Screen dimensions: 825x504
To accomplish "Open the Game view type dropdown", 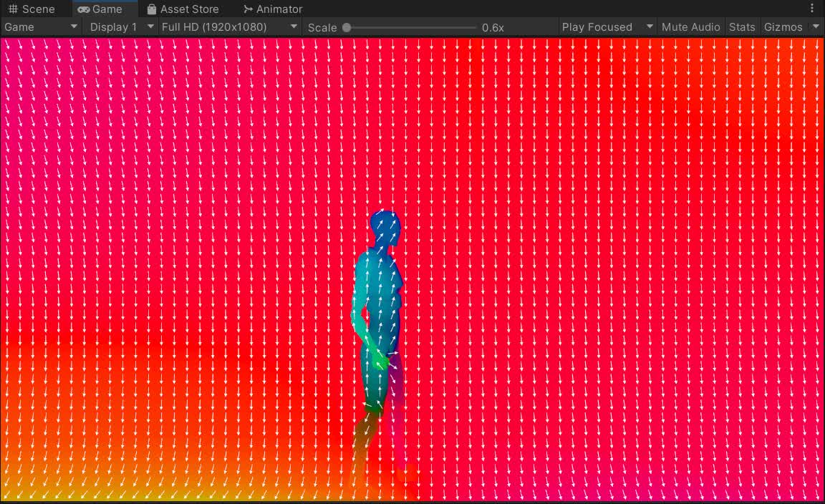I will click(x=41, y=26).
